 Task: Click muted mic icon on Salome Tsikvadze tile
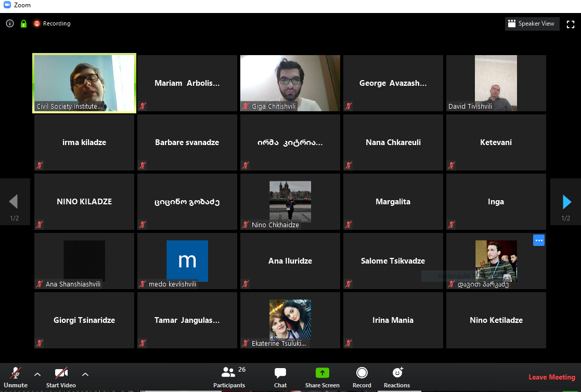tap(348, 284)
